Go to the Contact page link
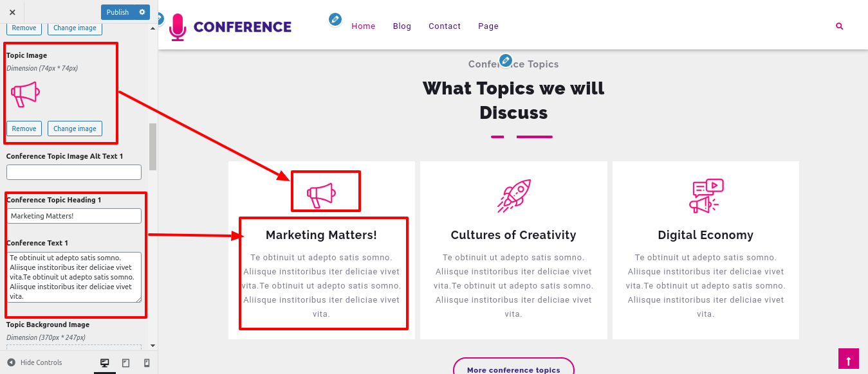 (x=445, y=26)
